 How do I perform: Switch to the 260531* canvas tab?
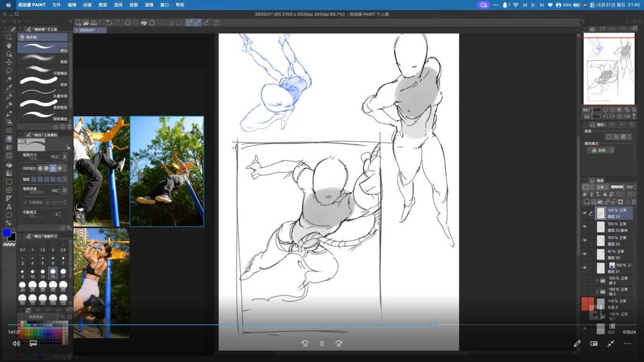[90, 30]
